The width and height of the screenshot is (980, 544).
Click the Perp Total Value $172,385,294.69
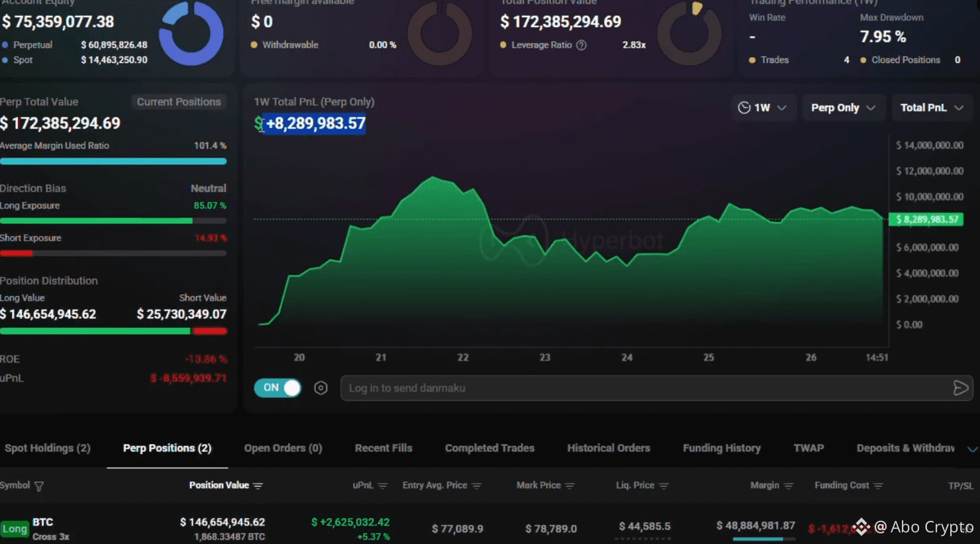point(60,123)
